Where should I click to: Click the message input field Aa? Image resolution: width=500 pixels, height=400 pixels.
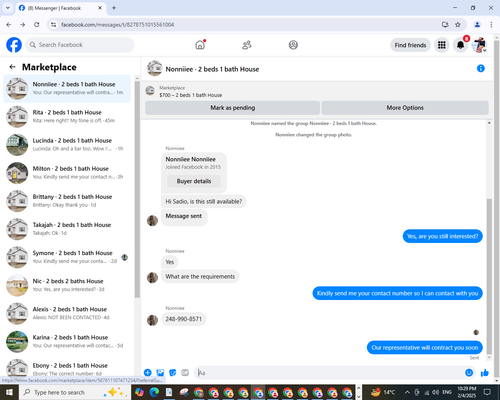tap(330, 373)
